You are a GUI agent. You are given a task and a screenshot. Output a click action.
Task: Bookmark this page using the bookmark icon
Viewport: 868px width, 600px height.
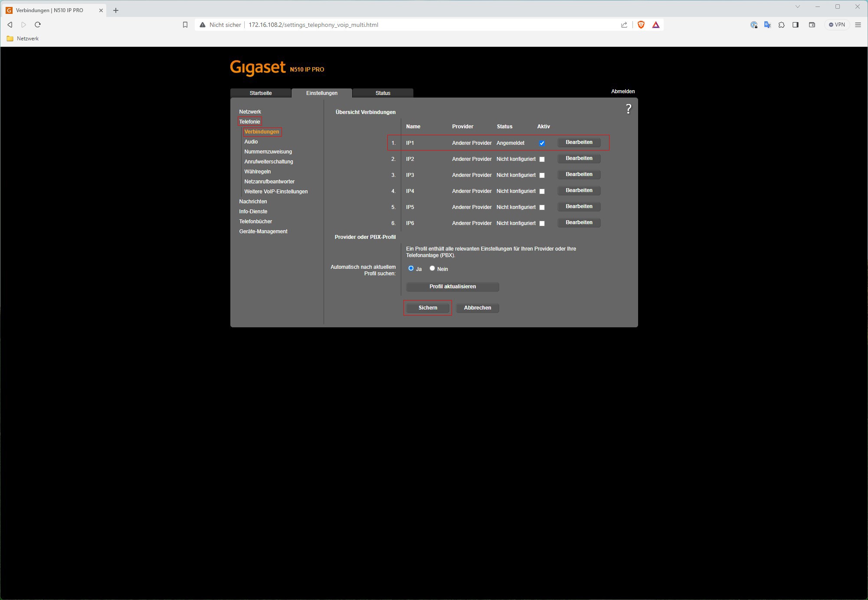click(185, 25)
